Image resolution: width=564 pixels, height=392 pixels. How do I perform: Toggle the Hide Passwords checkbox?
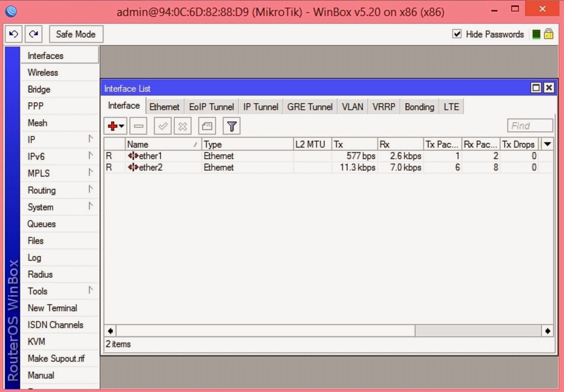[457, 34]
